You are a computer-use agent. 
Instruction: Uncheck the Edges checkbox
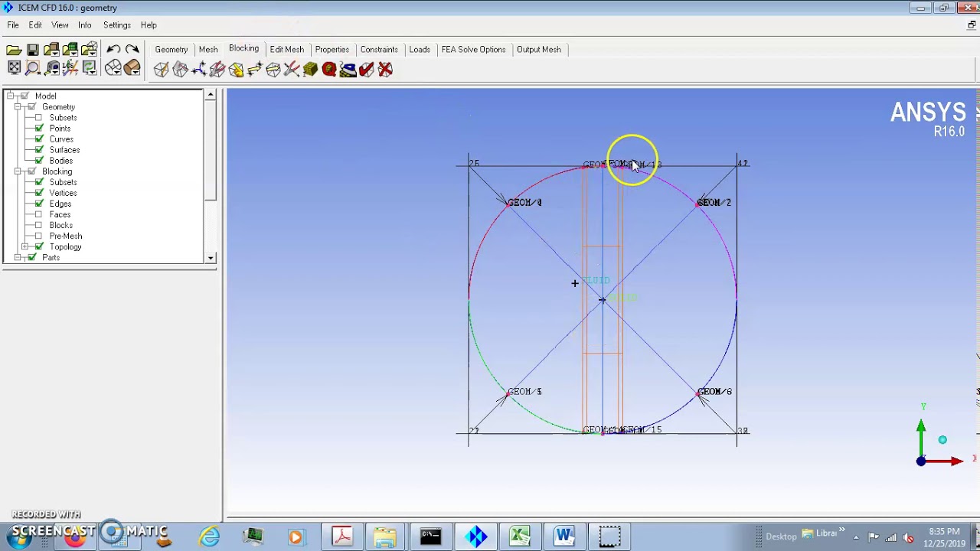coord(39,204)
